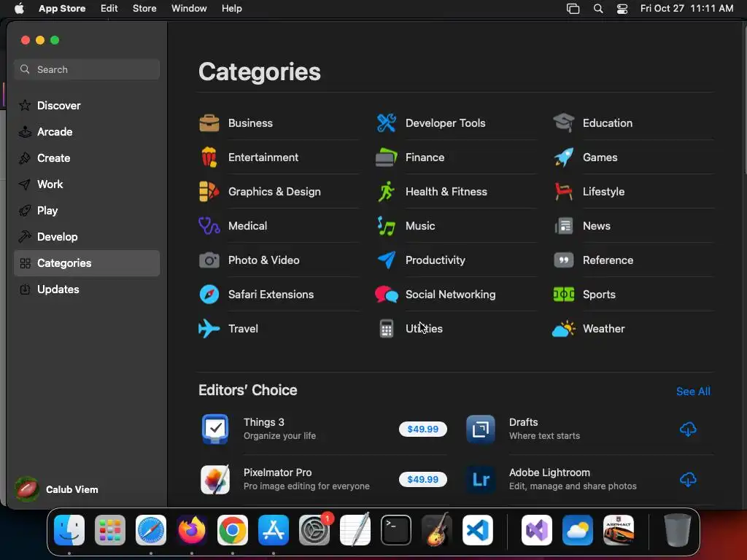Open the Productivity paper plane icon
The image size is (747, 560).
(x=387, y=260)
